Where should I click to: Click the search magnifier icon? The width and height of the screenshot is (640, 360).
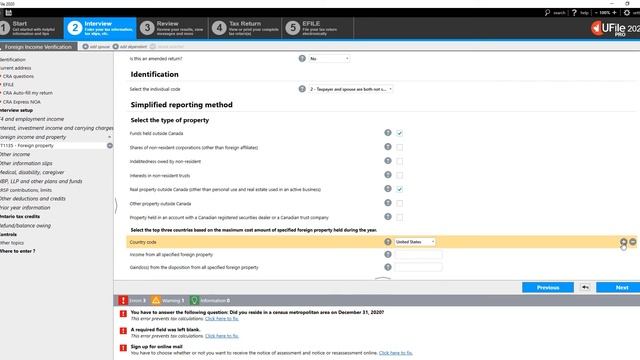[547, 13]
